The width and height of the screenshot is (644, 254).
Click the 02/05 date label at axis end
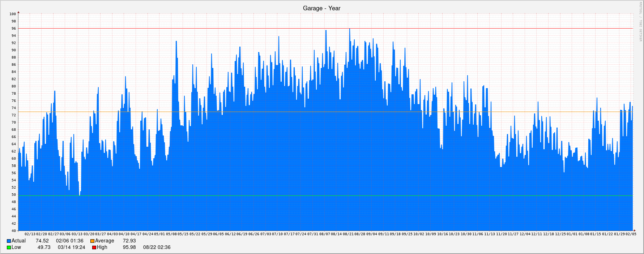(631, 234)
